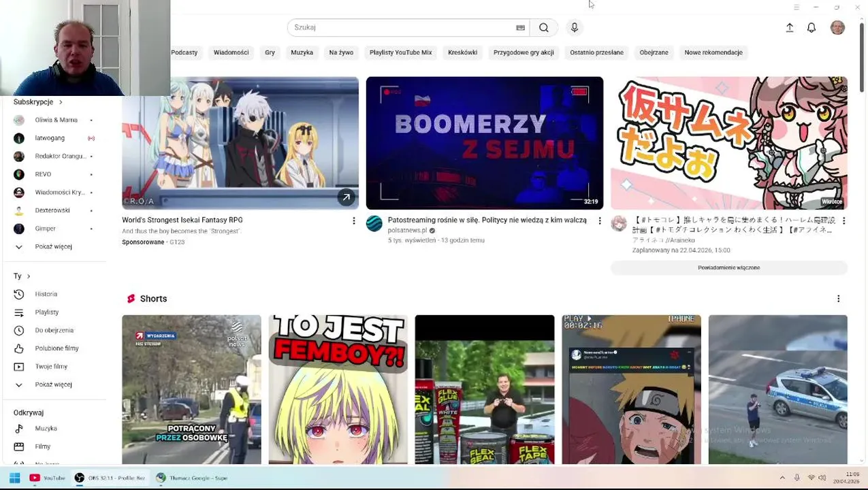The width and height of the screenshot is (868, 490).
Task: Play the Flex Tape short
Action: pos(485,389)
